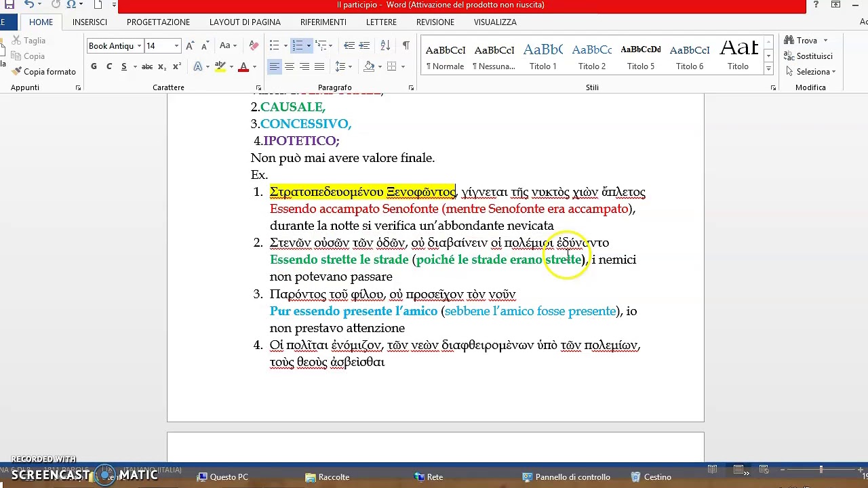Toggle underline (S) formatting

(x=123, y=66)
